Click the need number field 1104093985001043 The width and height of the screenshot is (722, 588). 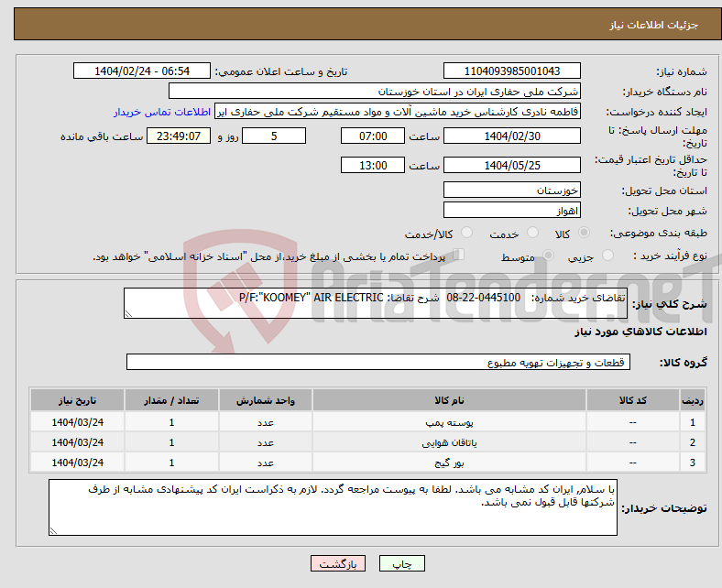coord(511,71)
